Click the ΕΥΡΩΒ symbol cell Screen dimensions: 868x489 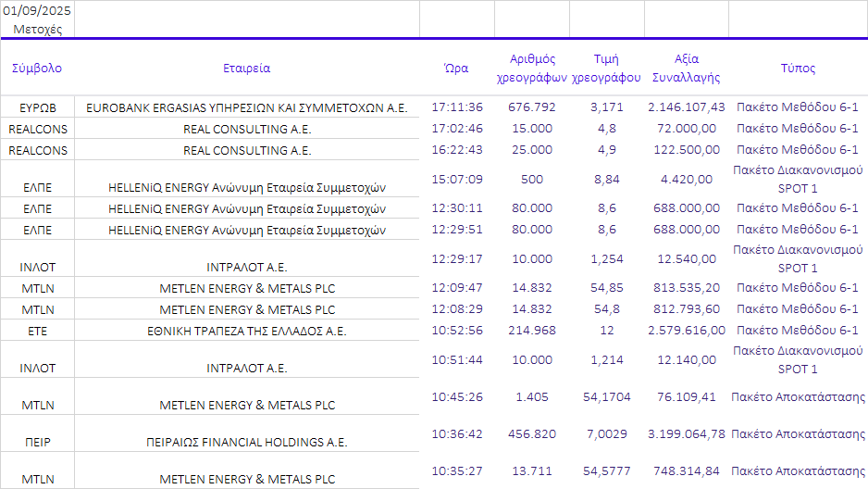coord(37,108)
